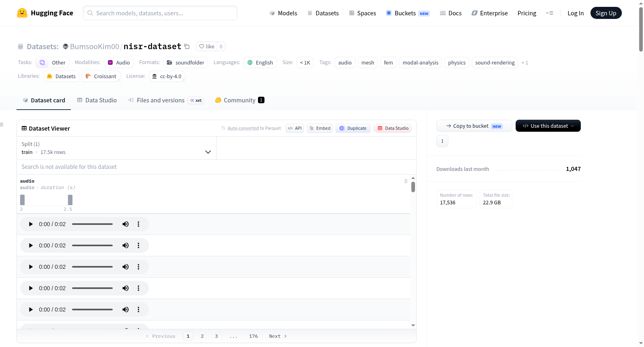Click Log In

click(576, 13)
